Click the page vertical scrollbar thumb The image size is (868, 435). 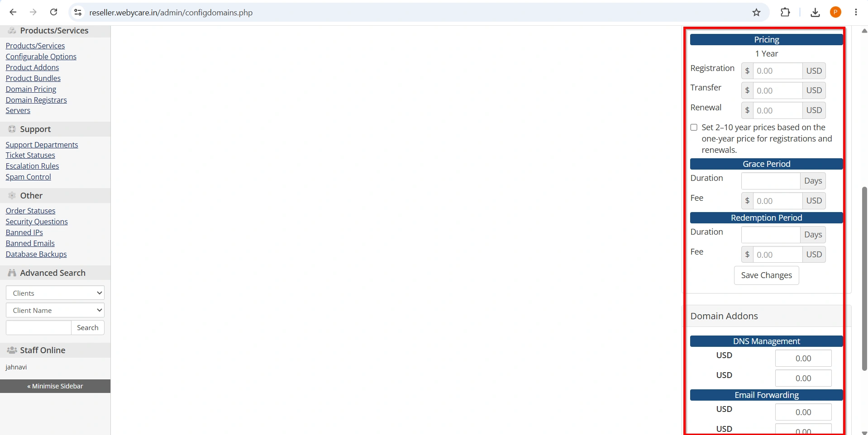(864, 279)
